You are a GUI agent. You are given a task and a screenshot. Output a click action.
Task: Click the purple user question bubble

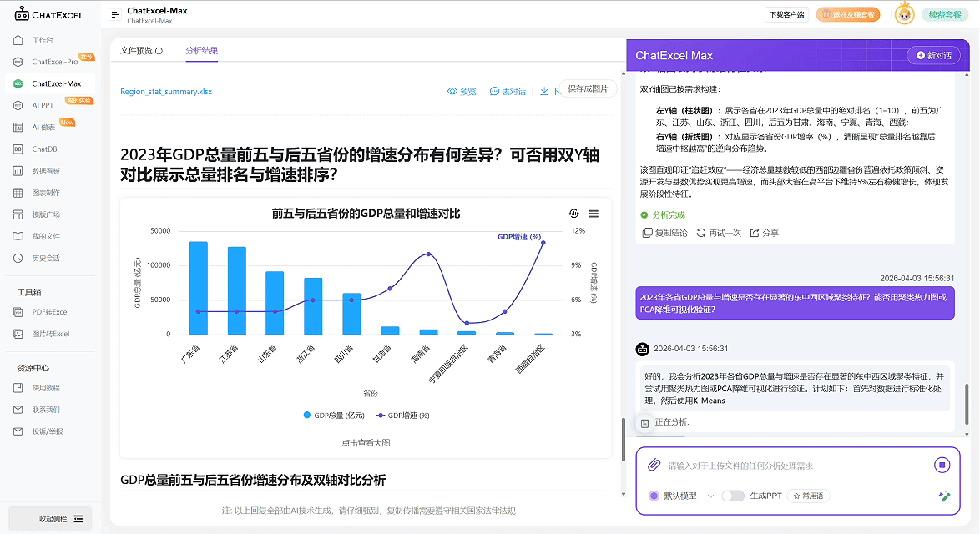795,303
